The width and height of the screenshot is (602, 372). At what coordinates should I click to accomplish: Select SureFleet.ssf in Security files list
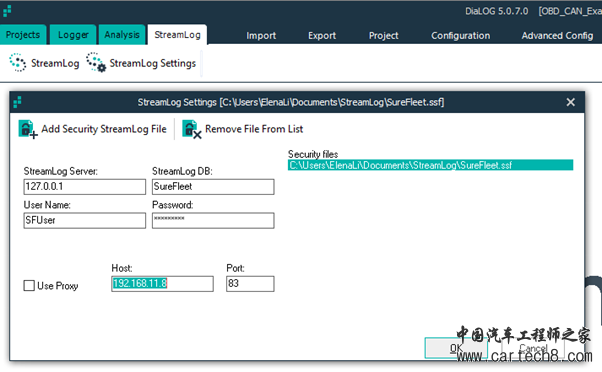(430, 165)
